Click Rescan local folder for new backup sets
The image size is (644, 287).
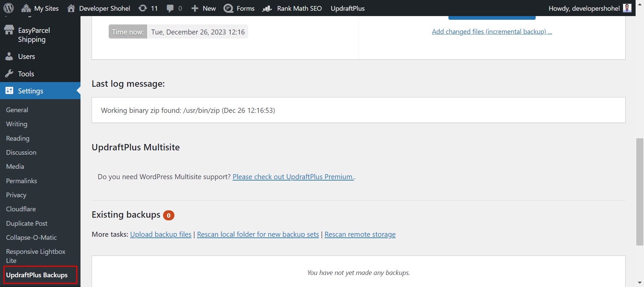[258, 234]
